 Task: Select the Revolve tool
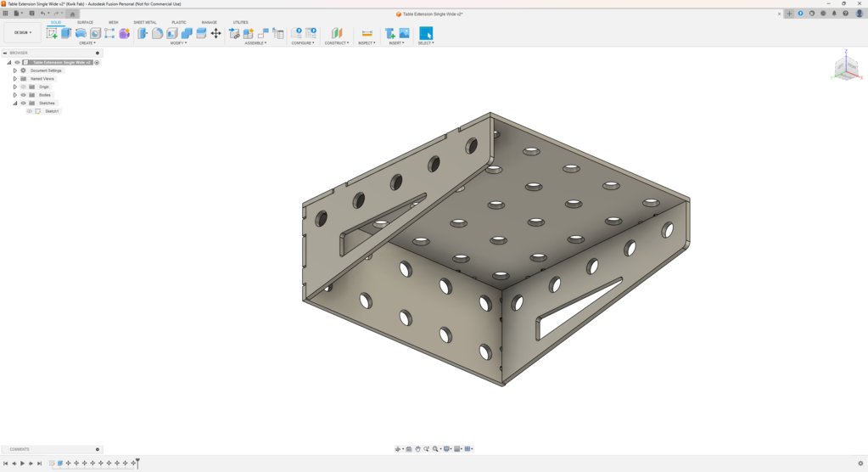(81, 33)
